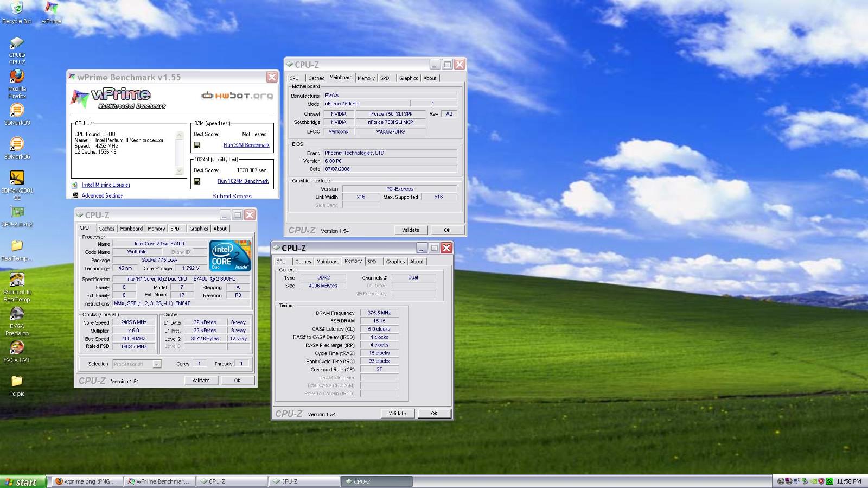Open the RealTemp folder icon
The width and height of the screenshot is (868, 488).
point(17,251)
